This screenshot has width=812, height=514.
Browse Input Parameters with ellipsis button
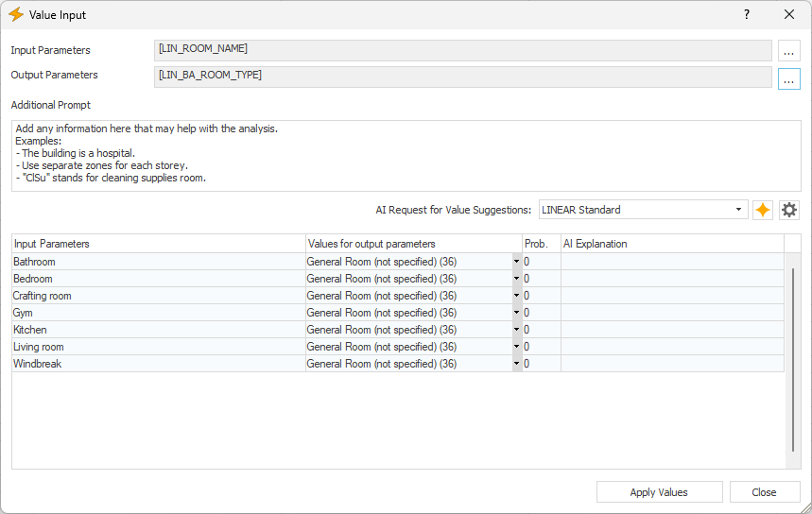coord(788,51)
